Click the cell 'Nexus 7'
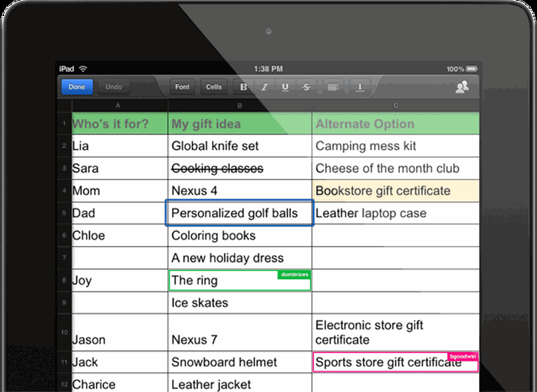Viewport: 537px width, 392px height. pos(240,332)
